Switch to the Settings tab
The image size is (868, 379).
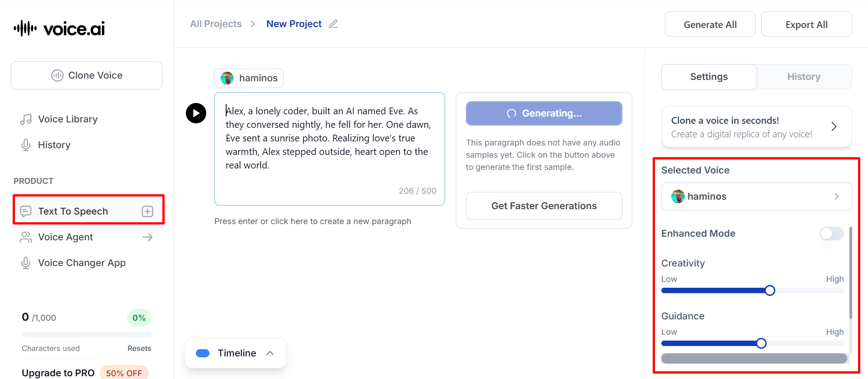click(x=709, y=77)
